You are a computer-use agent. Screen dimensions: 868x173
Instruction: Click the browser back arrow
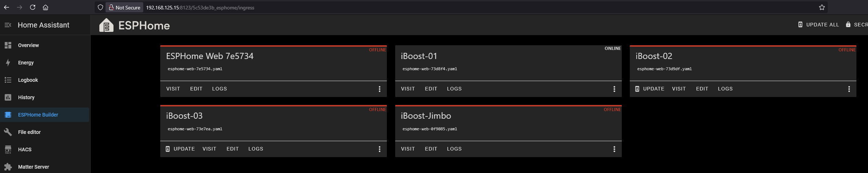[x=7, y=7]
